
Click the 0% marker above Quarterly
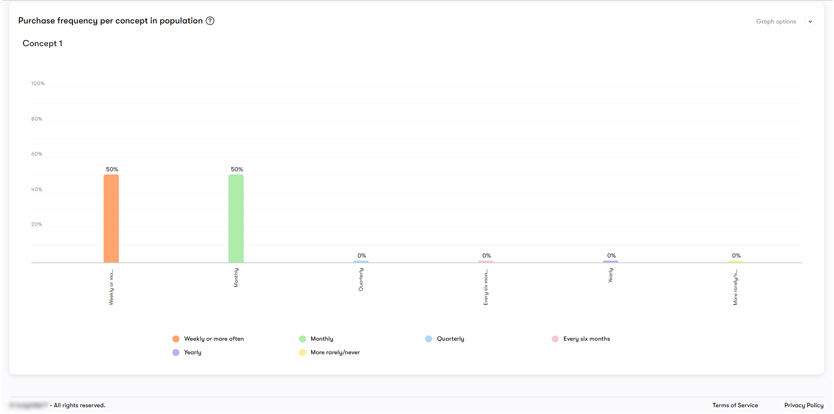click(x=362, y=256)
